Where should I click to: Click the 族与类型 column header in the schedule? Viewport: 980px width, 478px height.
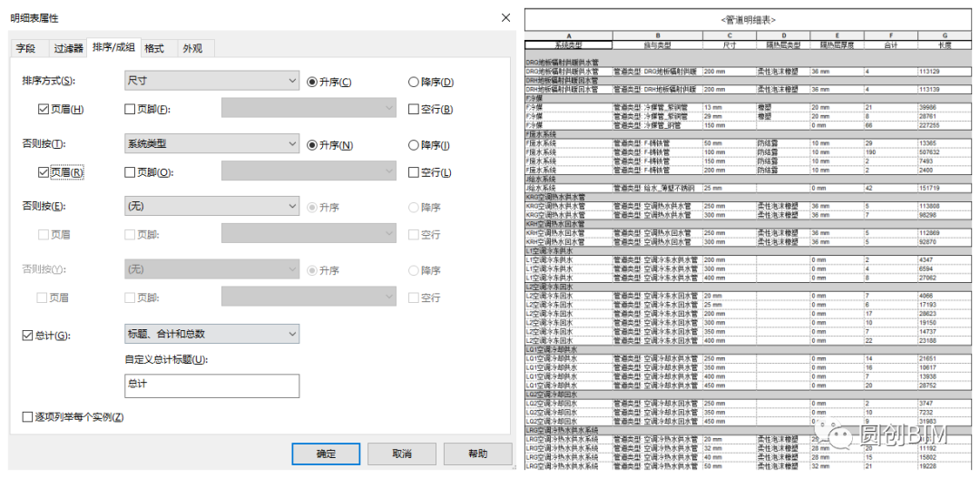click(x=658, y=45)
